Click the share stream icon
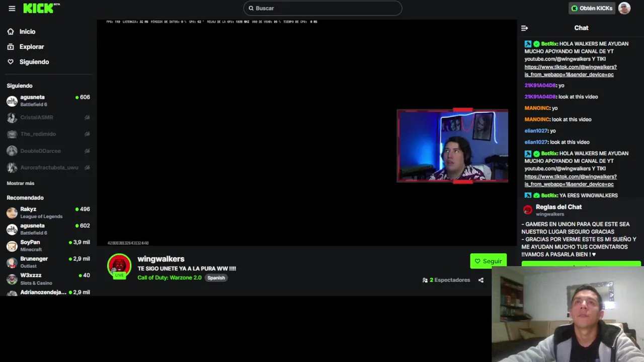The height and width of the screenshot is (362, 644). [481, 280]
